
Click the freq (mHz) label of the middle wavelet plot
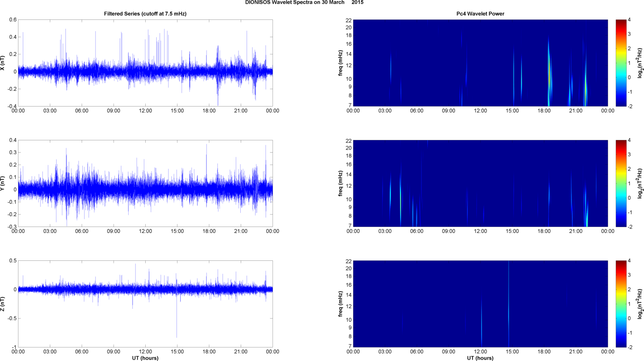tap(340, 183)
